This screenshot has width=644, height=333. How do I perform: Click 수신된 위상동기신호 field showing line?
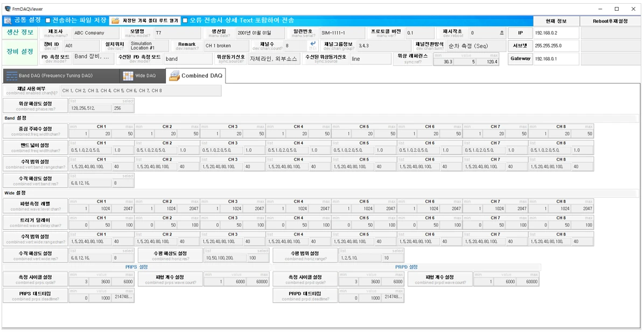coord(371,59)
